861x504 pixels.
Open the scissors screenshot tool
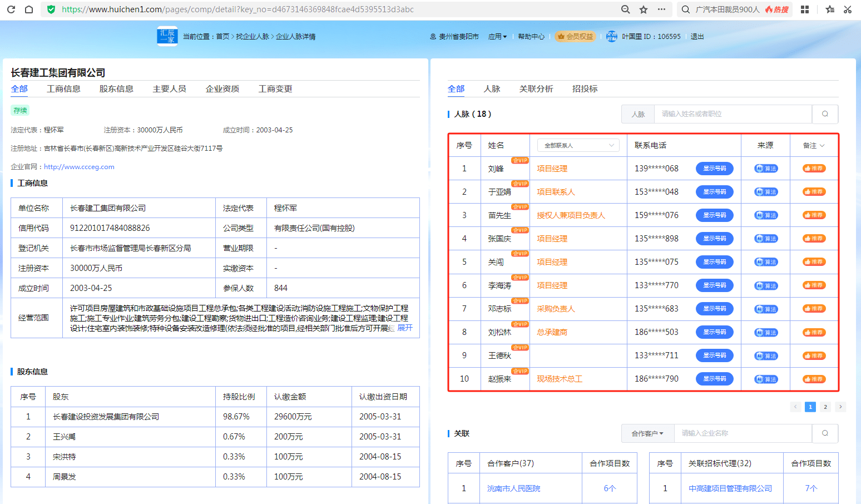tap(848, 9)
